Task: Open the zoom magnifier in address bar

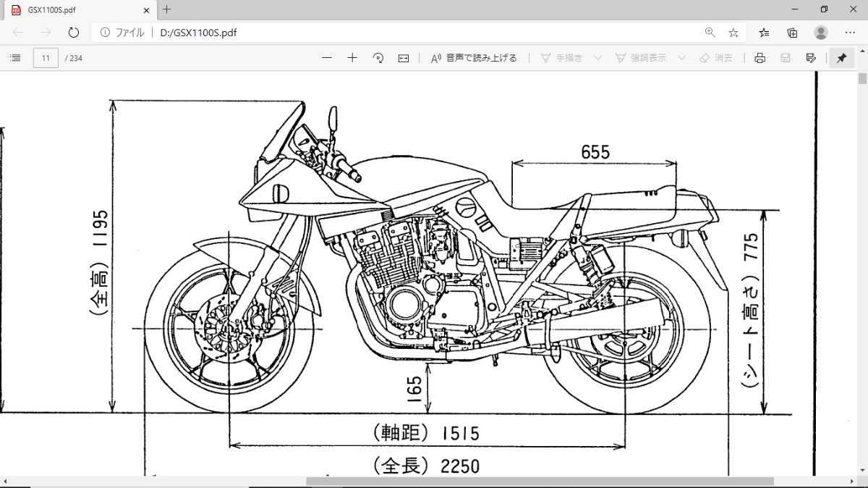Action: coord(710,33)
